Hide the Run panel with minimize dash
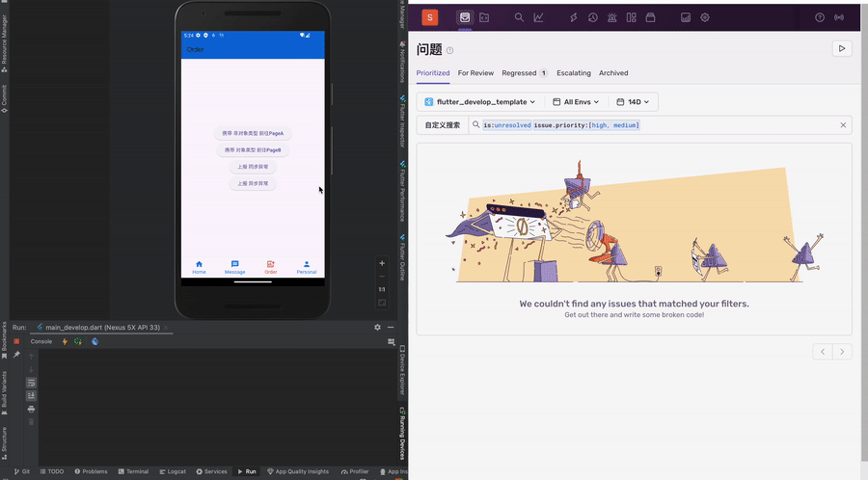Screen dimensions: 868x480 pyautogui.click(x=391, y=328)
